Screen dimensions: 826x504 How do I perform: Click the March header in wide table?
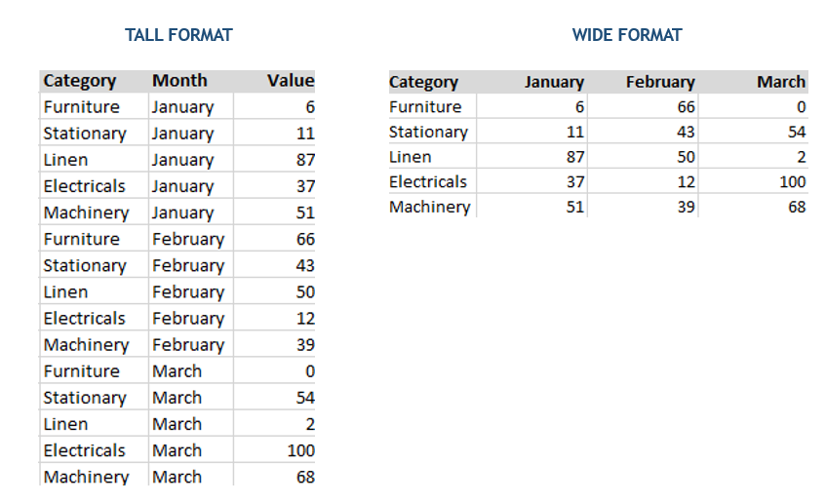click(x=781, y=82)
